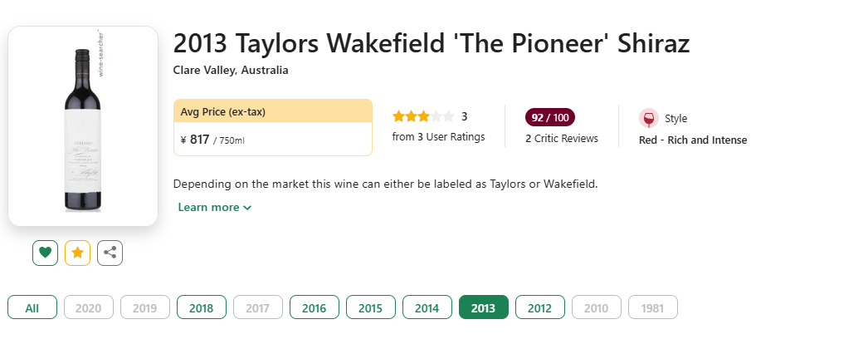868x344 pixels.
Task: Click the Avg Price ¥ 817 box
Action: (x=273, y=127)
